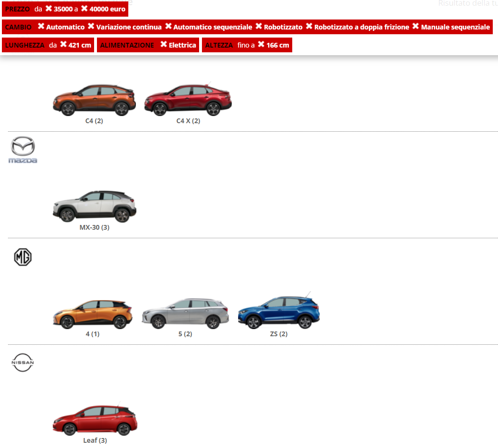This screenshot has height=448, width=498.
Task: Remove the Elettrica fuel filter
Action: (x=163, y=45)
